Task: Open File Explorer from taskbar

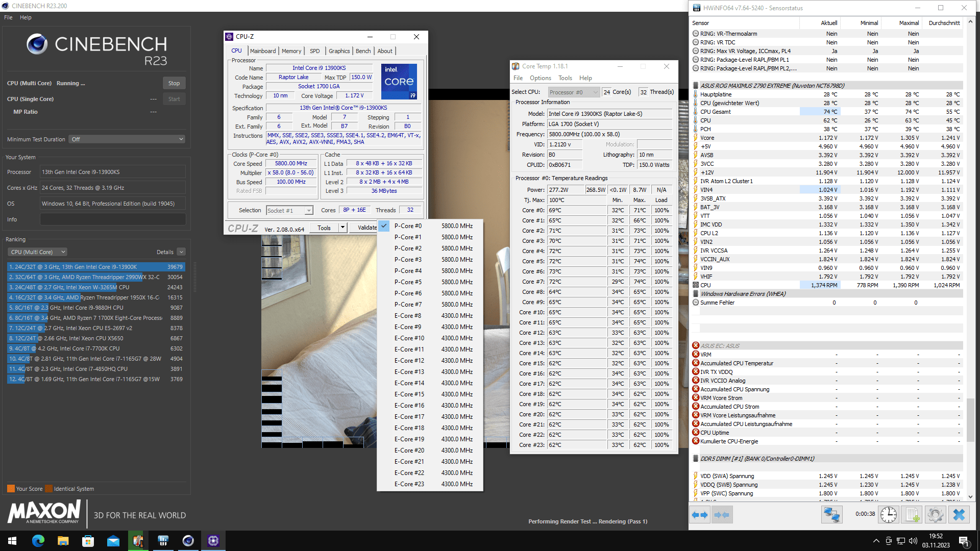Action: (x=63, y=541)
